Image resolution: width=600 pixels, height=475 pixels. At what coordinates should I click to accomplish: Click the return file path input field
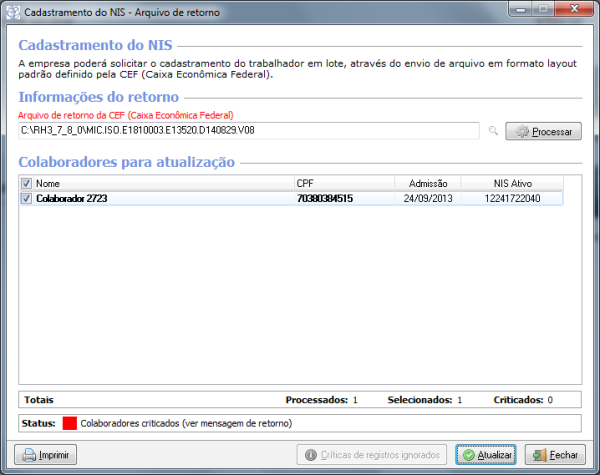250,131
